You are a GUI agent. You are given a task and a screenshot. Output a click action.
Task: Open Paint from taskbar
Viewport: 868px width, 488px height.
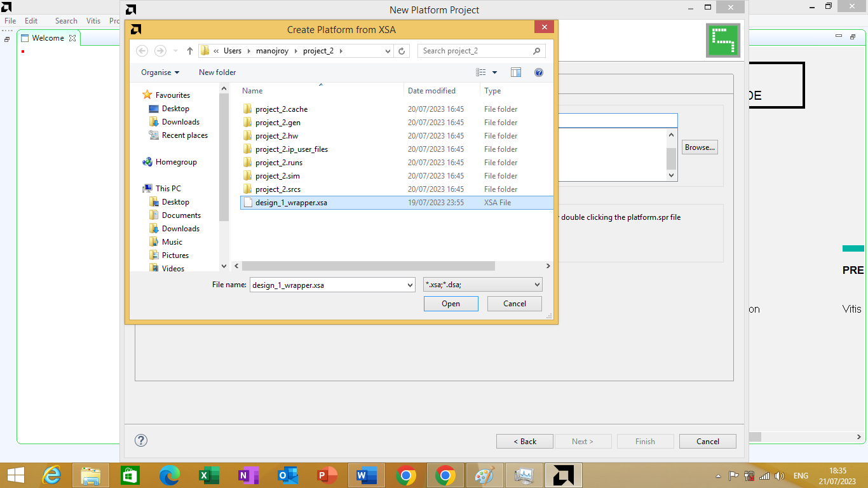pos(485,475)
